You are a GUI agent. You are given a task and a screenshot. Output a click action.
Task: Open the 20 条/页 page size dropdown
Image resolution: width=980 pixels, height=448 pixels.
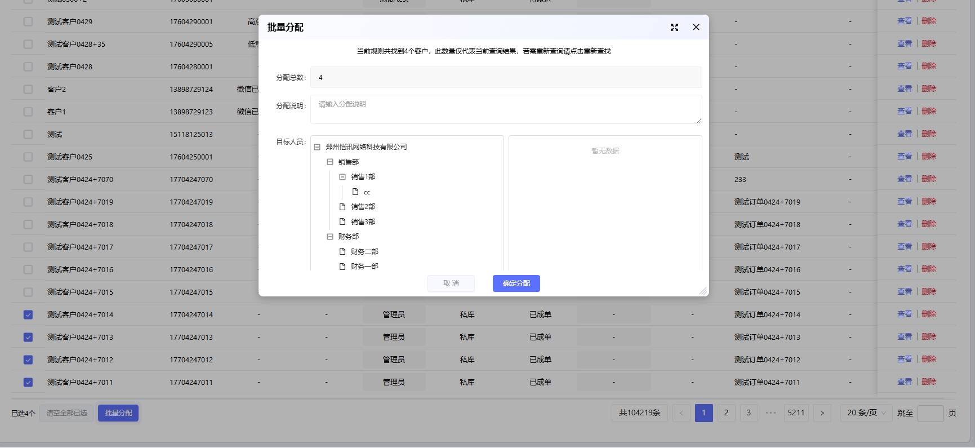pos(866,413)
